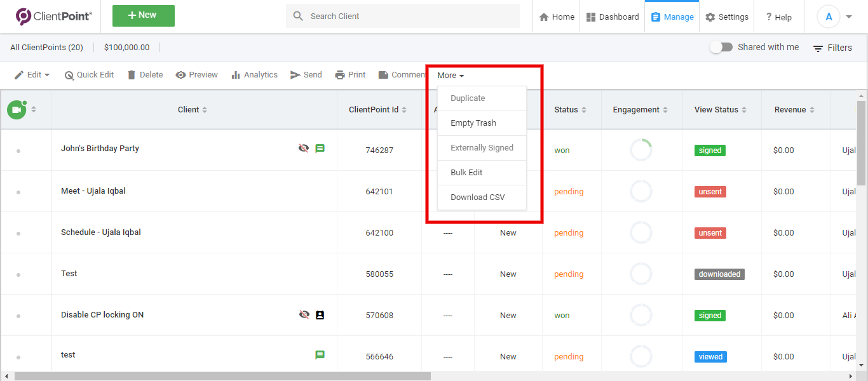Open the Filters panel
Image resolution: width=868 pixels, height=381 pixels.
coord(832,48)
